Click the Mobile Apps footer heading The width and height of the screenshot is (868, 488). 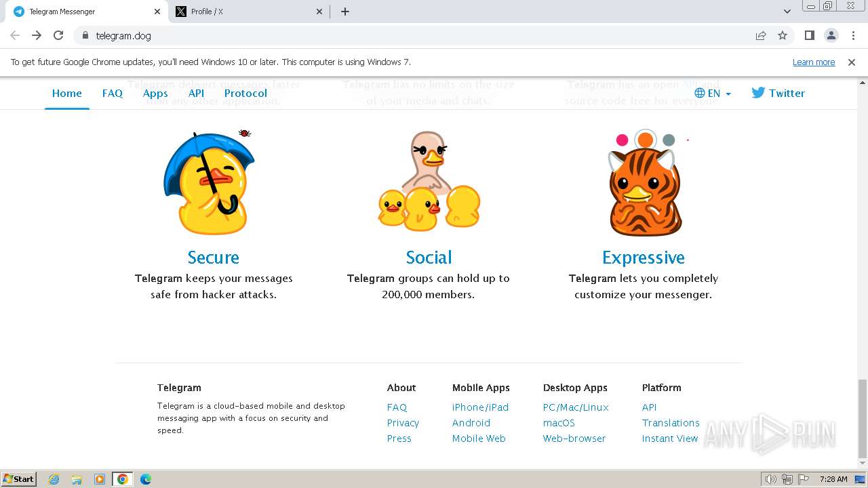[x=481, y=388]
